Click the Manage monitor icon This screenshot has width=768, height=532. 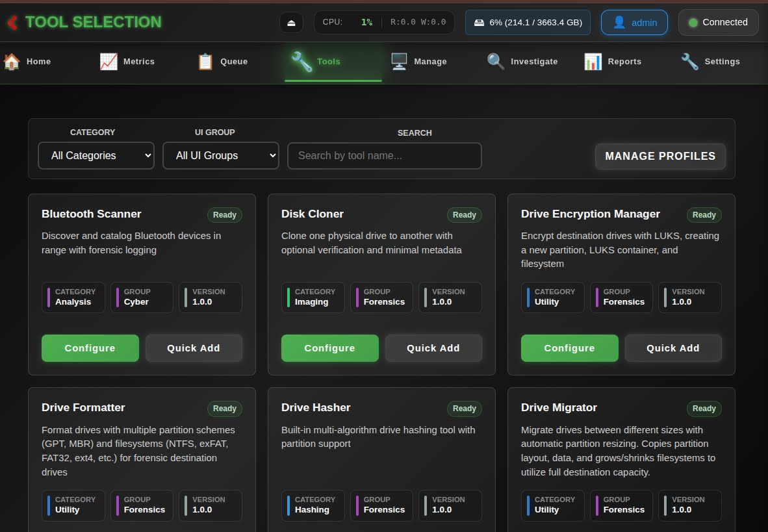tap(399, 62)
